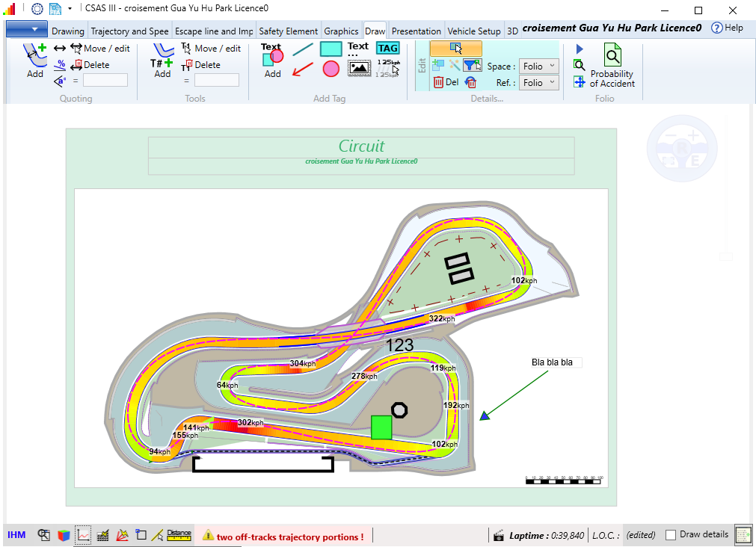The image size is (756, 547).
Task: Choose the slope percent quoting tool
Action: pyautogui.click(x=60, y=64)
